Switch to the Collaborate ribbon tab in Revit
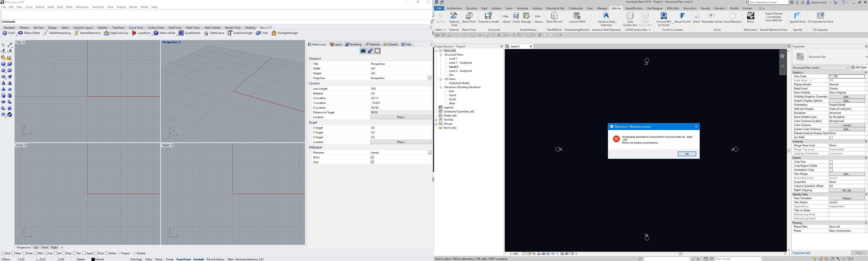 click(x=576, y=8)
